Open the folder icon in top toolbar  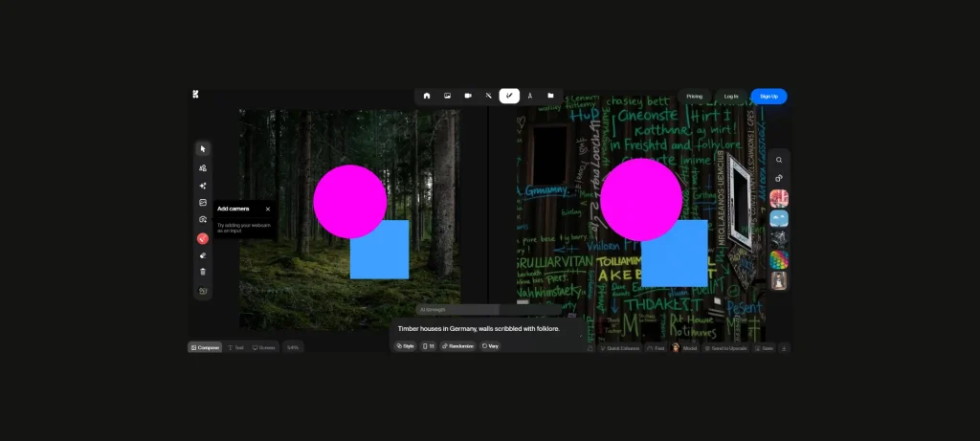550,96
